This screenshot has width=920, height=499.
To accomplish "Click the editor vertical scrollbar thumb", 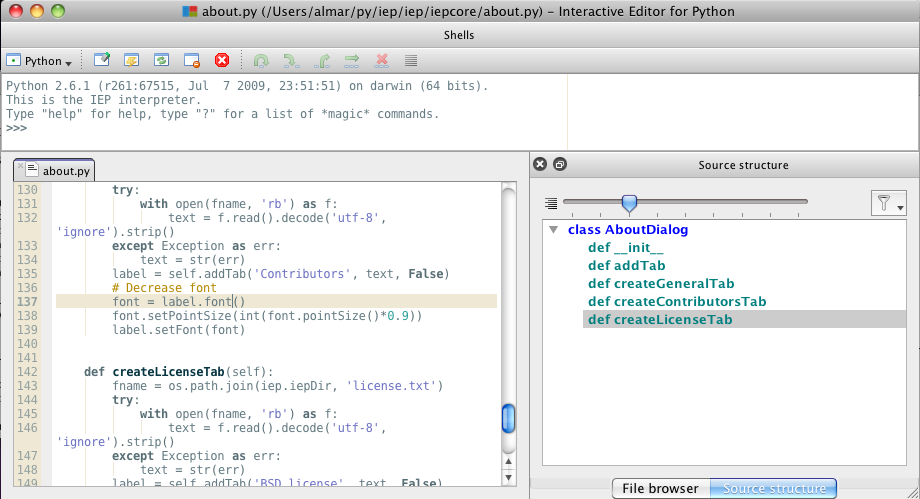I will tap(508, 419).
